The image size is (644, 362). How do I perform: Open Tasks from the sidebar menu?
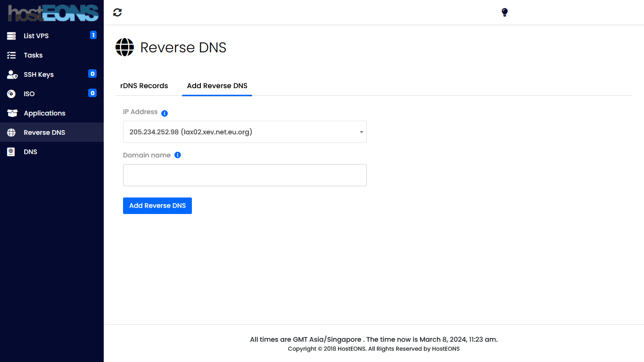(x=33, y=55)
